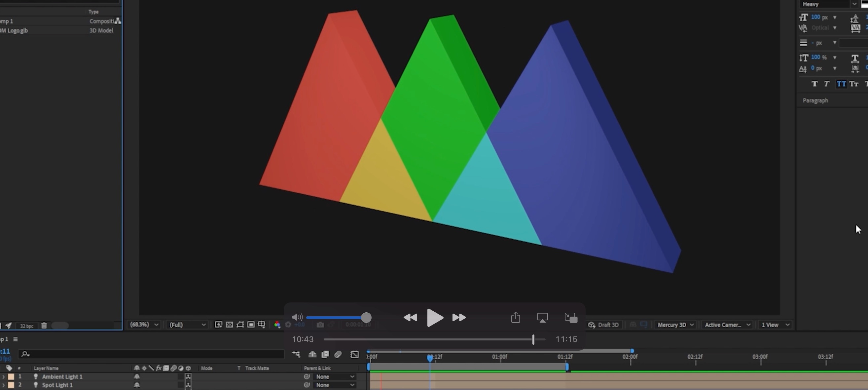Take a snapshot of the composition viewer
The height and width of the screenshot is (390, 868).
coord(320,325)
